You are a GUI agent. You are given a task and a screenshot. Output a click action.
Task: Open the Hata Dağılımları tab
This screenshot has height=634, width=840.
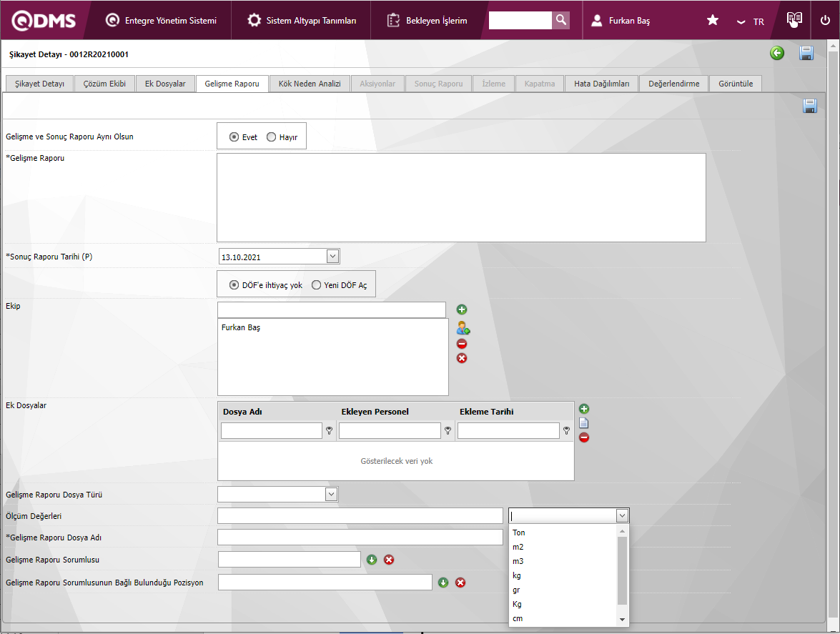pyautogui.click(x=601, y=84)
